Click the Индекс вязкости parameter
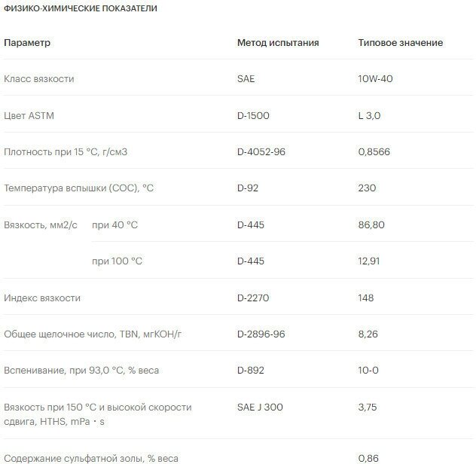The width and height of the screenshot is (476, 464). (42, 298)
